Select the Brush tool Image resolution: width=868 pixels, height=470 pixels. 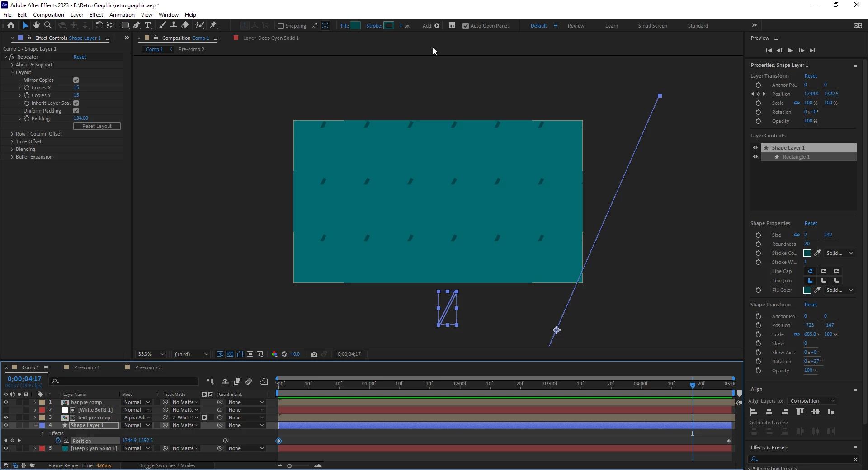(x=162, y=25)
